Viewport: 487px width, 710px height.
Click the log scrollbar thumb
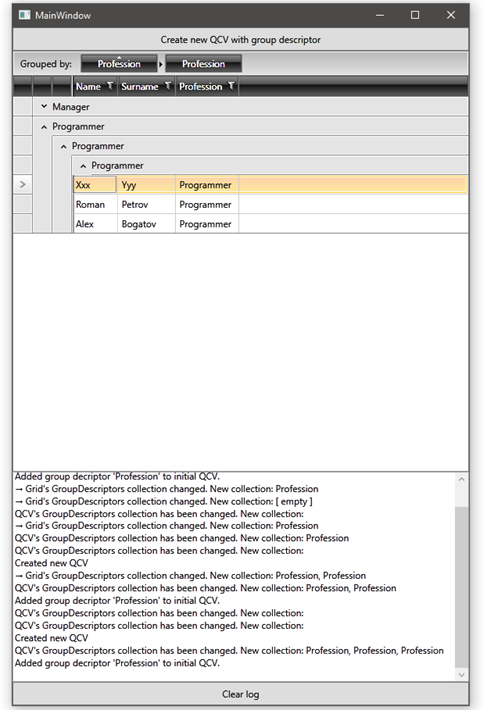[461, 587]
